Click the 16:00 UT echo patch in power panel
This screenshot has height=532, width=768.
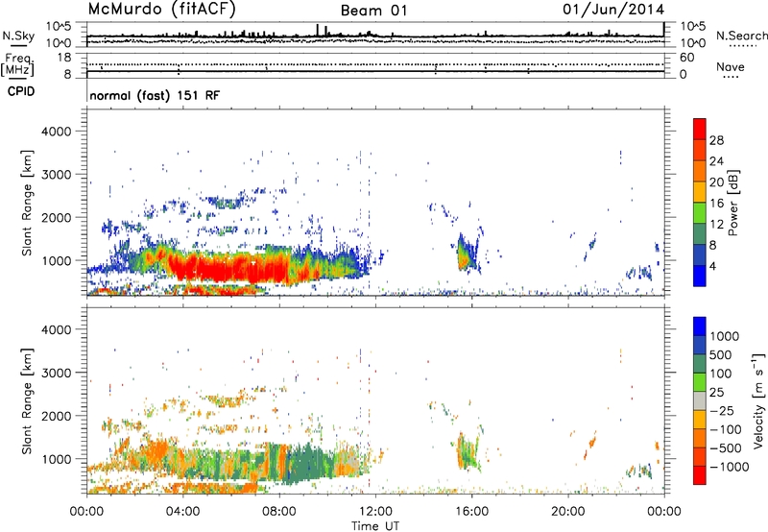pos(467,254)
